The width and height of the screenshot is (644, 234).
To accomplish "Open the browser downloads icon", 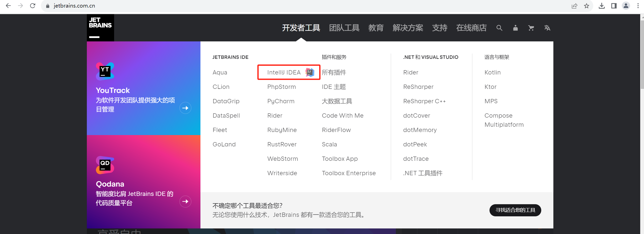I will click(x=602, y=6).
